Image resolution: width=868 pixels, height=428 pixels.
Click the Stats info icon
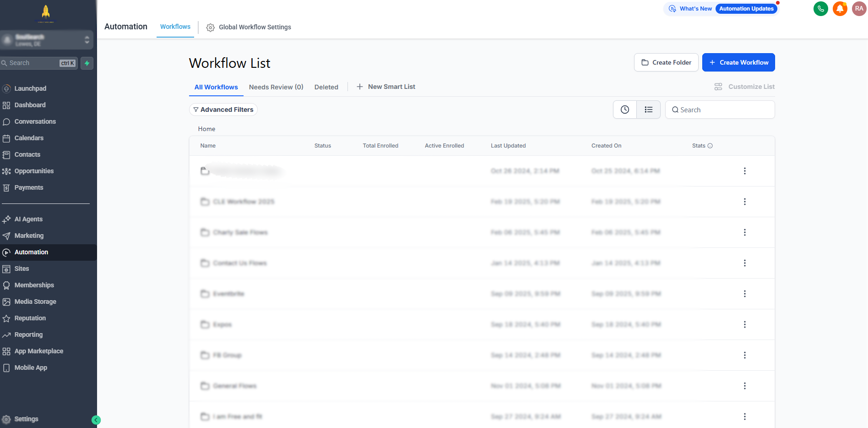coord(710,146)
